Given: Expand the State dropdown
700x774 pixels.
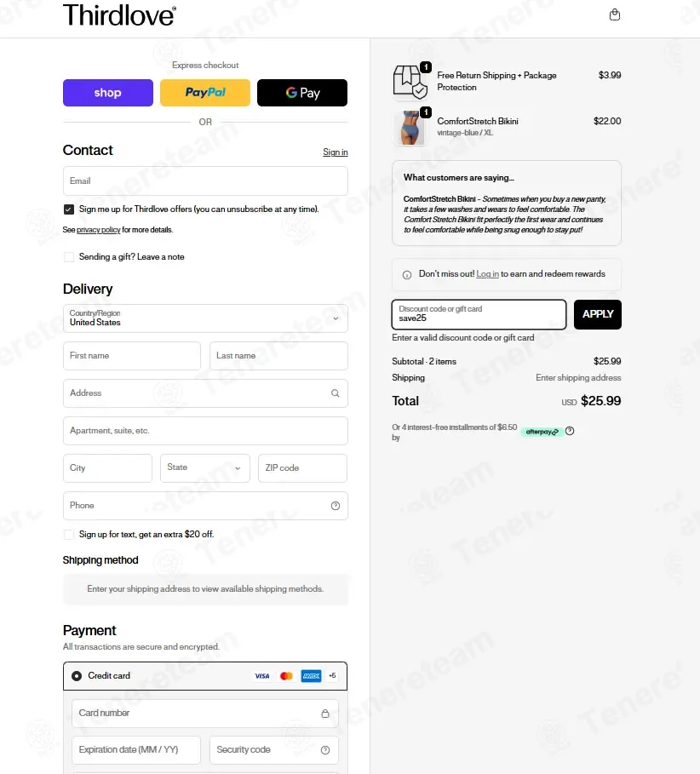Looking at the screenshot, I should click(x=205, y=468).
